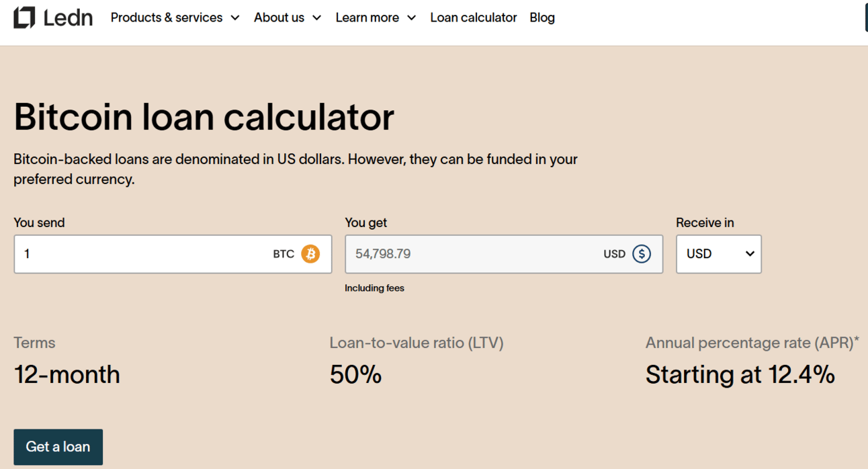Click the BTC currency label
Viewport: 868px width, 469px height.
tap(284, 254)
